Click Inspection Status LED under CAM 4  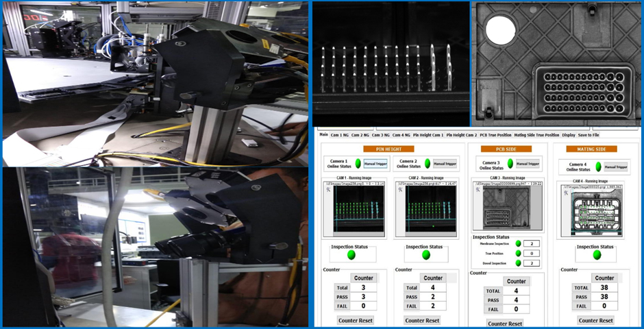[x=597, y=255]
